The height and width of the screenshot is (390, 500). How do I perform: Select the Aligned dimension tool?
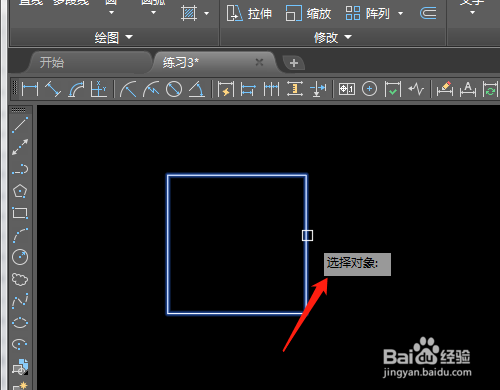click(53, 89)
